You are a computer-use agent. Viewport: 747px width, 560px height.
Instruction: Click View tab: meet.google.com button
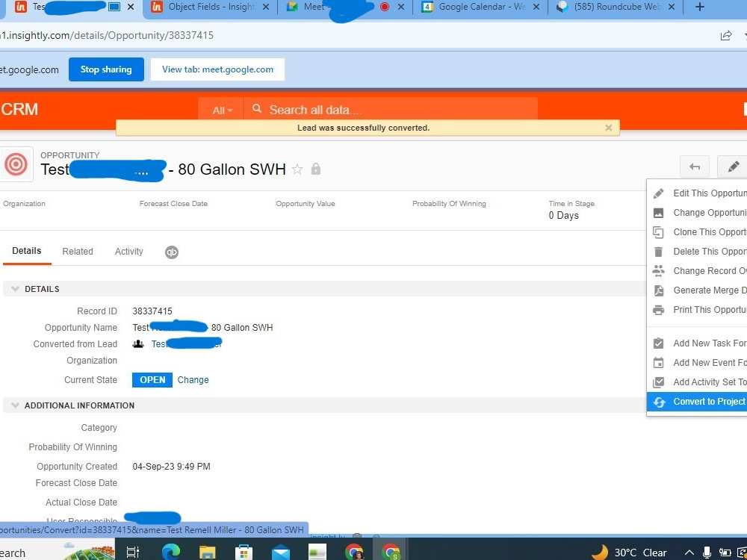tap(217, 69)
